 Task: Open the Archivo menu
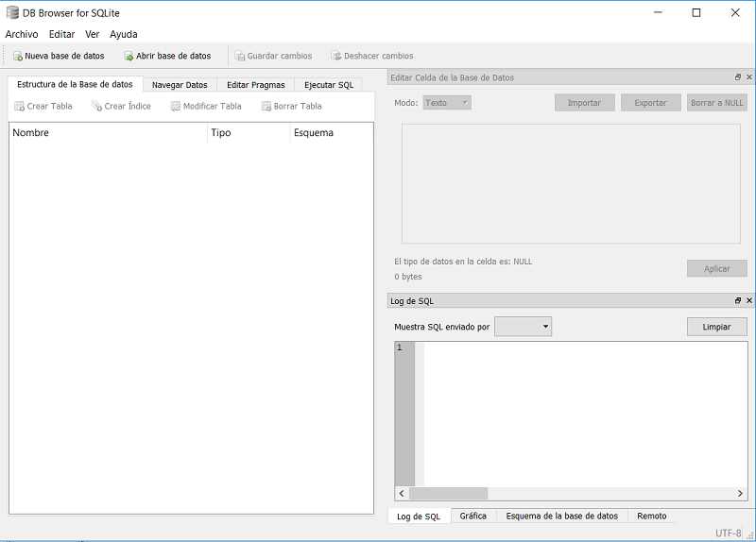tap(22, 34)
